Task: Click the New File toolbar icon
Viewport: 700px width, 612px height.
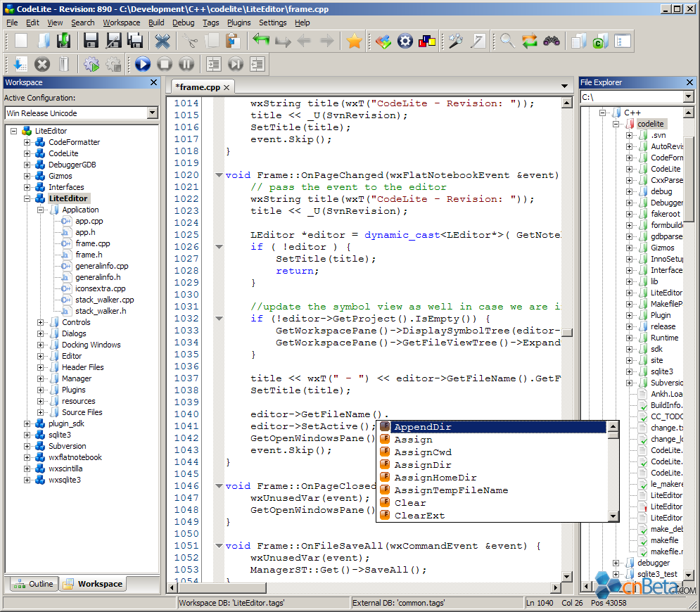Action: [21, 41]
